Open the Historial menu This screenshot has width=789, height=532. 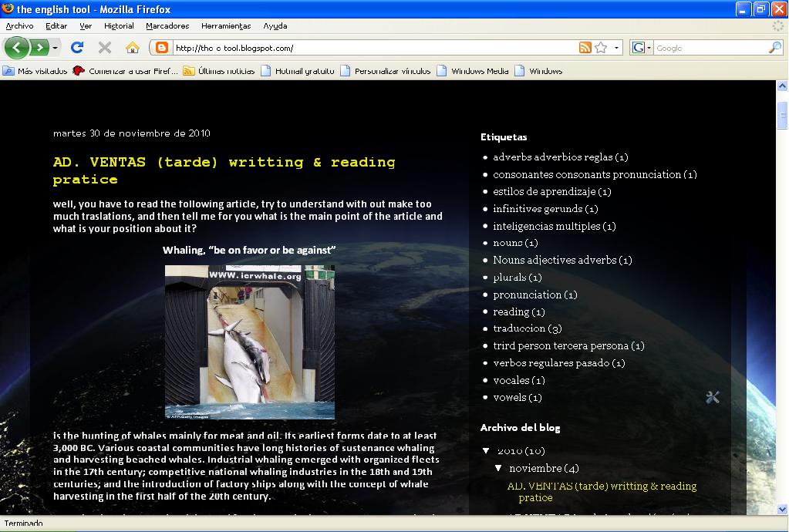(x=119, y=26)
